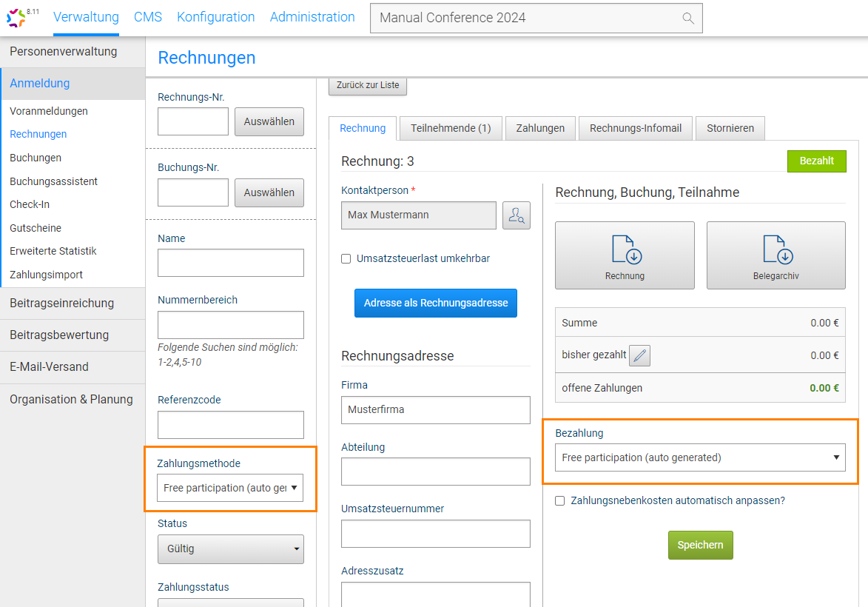Click the green Speichern button
This screenshot has height=607, width=868.
pyautogui.click(x=700, y=545)
